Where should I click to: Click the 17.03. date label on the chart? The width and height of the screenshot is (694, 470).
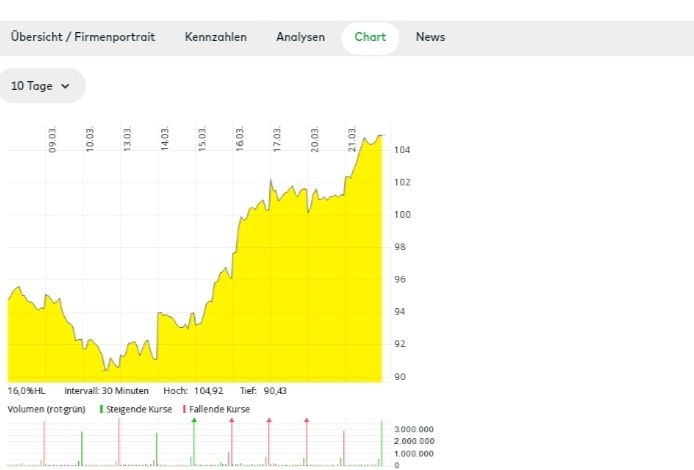tap(277, 139)
